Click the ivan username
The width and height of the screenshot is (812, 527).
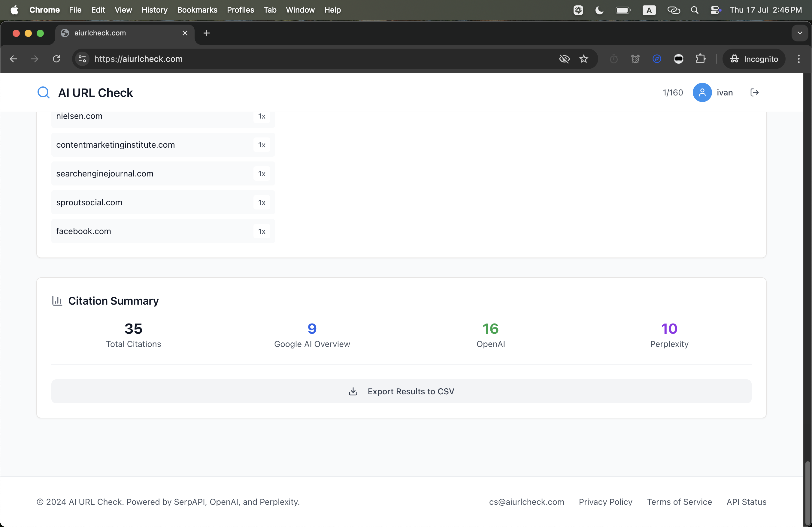[725, 93]
